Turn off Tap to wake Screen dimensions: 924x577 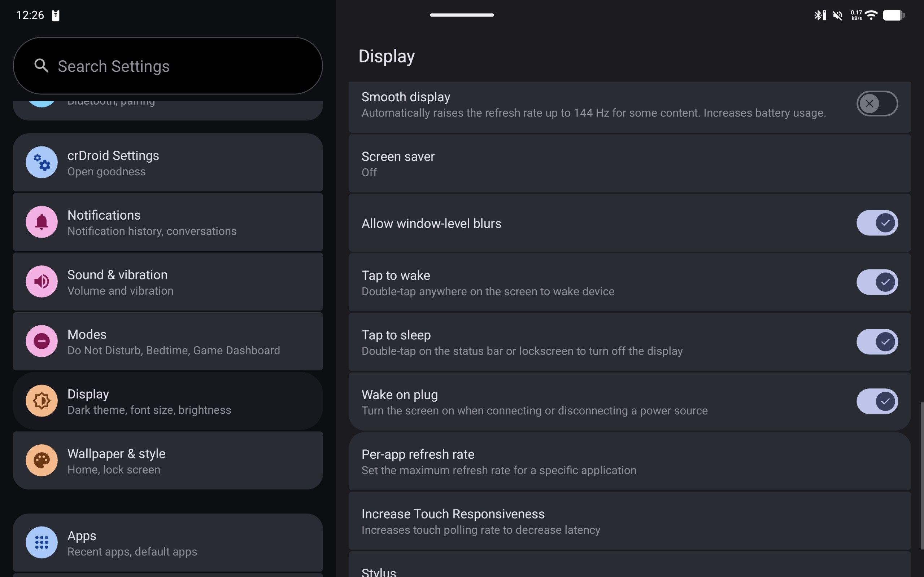pyautogui.click(x=877, y=282)
